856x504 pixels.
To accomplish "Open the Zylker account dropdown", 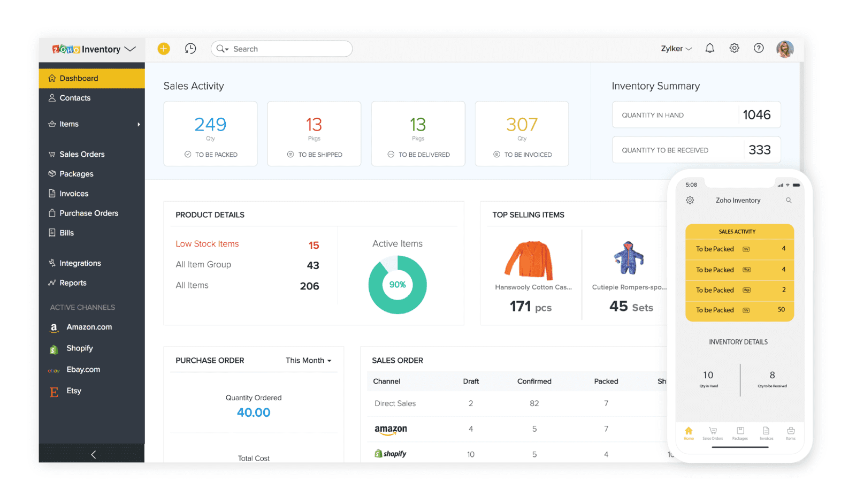I will 676,48.
